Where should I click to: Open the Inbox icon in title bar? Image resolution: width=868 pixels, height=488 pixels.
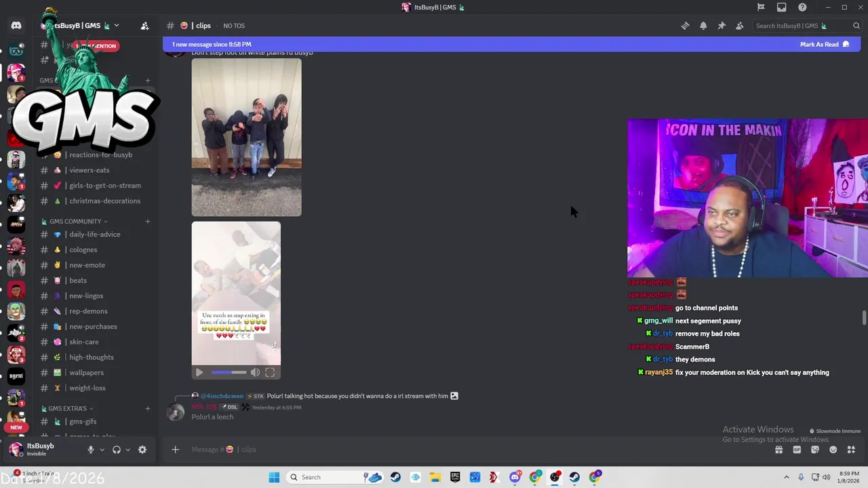click(782, 7)
